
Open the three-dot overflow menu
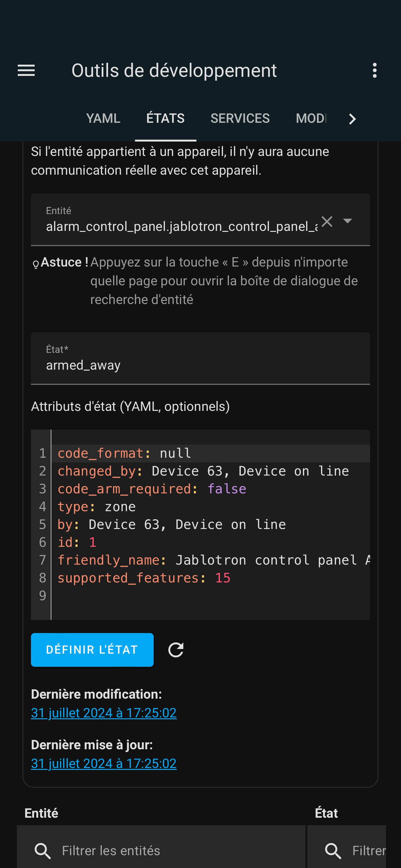click(x=375, y=70)
